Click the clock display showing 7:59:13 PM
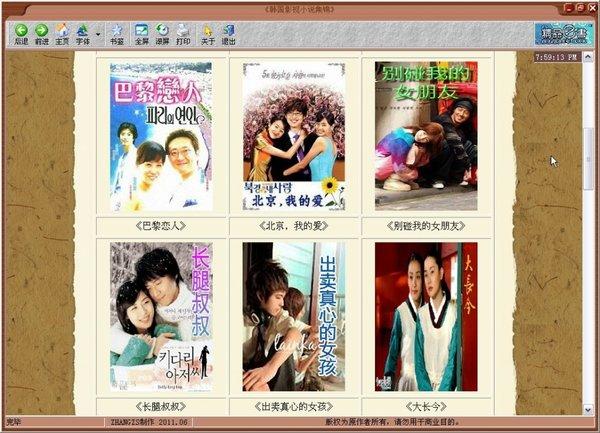600x433 pixels. click(x=557, y=57)
